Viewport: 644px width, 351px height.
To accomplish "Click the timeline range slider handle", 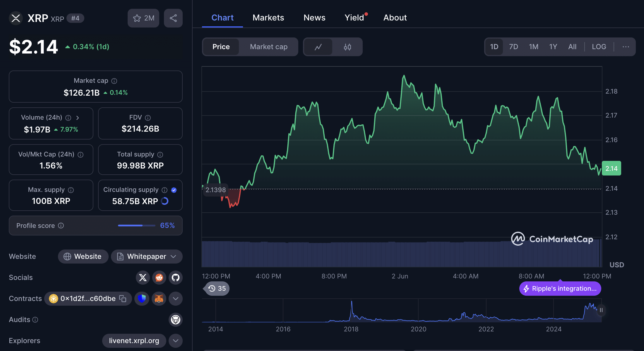I will point(601,310).
